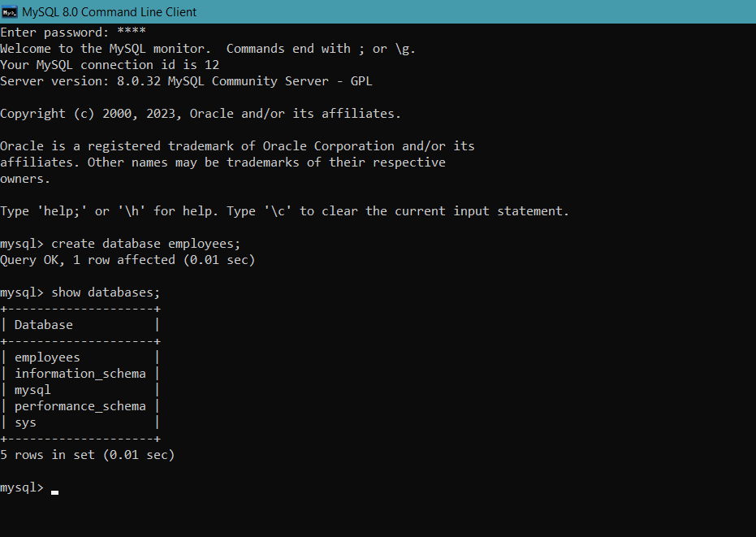
Task: Click the 'sys' database row
Action: 80,422
